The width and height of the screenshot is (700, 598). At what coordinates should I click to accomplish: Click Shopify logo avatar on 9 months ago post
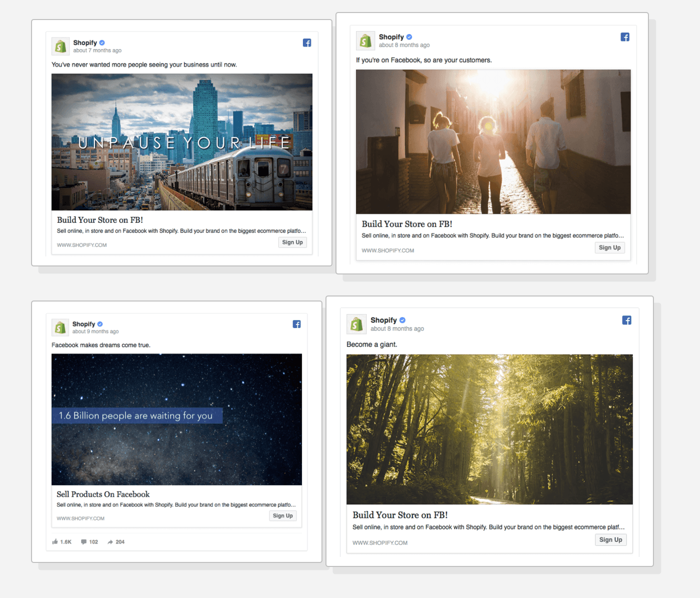pos(60,328)
